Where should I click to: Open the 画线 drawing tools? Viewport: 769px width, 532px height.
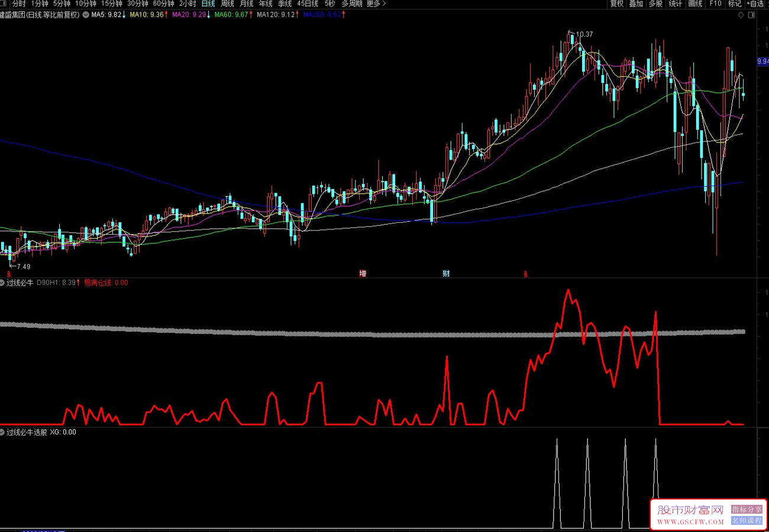695,4
